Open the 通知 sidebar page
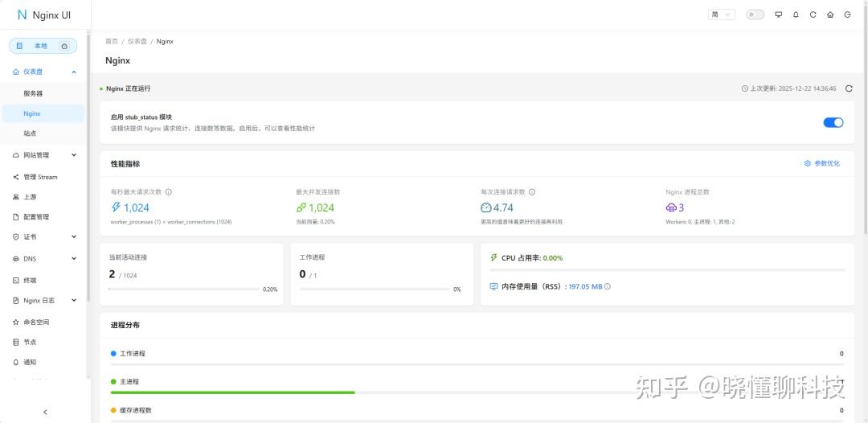Viewport: 868px width, 423px height. coord(44,362)
